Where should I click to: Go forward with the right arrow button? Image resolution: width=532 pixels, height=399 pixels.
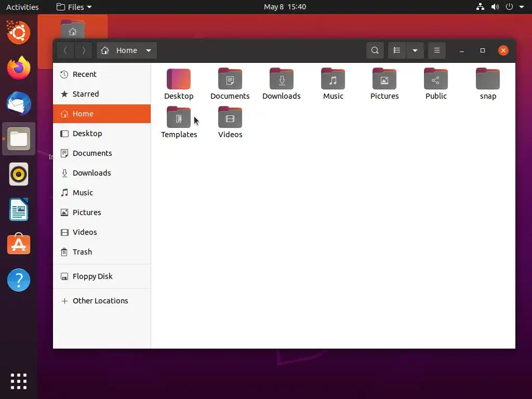84,50
